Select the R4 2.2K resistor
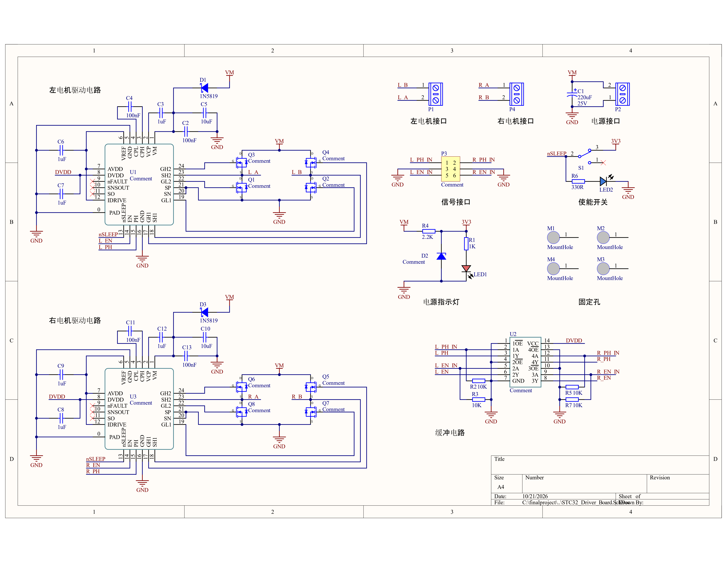Screen dimensions: 728x563 coord(429,231)
